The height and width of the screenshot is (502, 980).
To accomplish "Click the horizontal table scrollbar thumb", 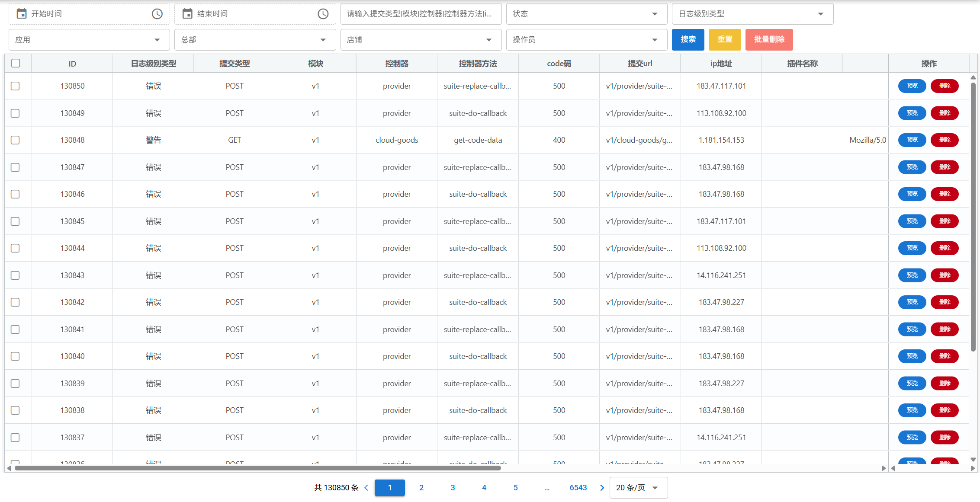I will tap(258, 468).
